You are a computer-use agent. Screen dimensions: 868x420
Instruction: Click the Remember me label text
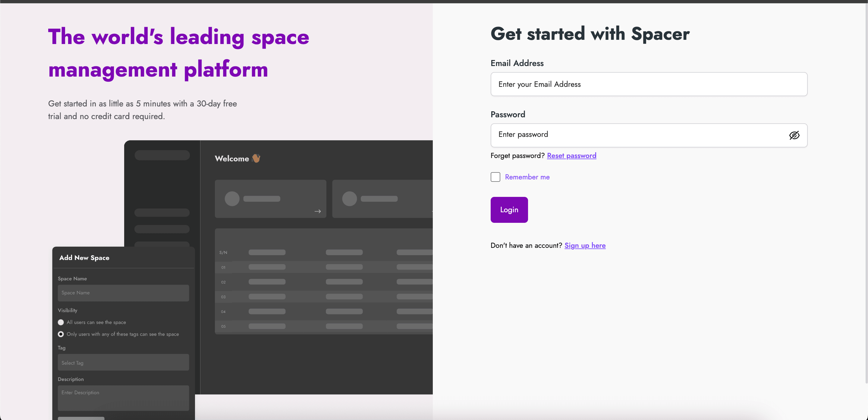click(527, 177)
